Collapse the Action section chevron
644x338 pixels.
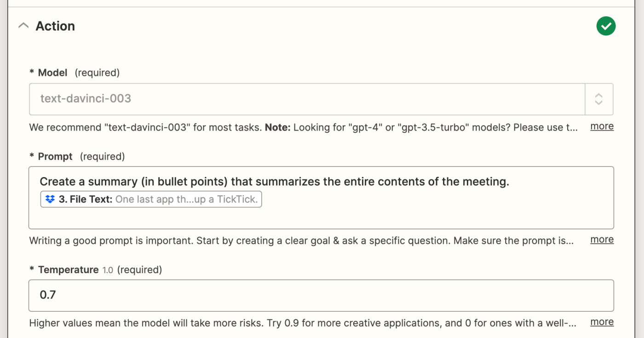(23, 26)
